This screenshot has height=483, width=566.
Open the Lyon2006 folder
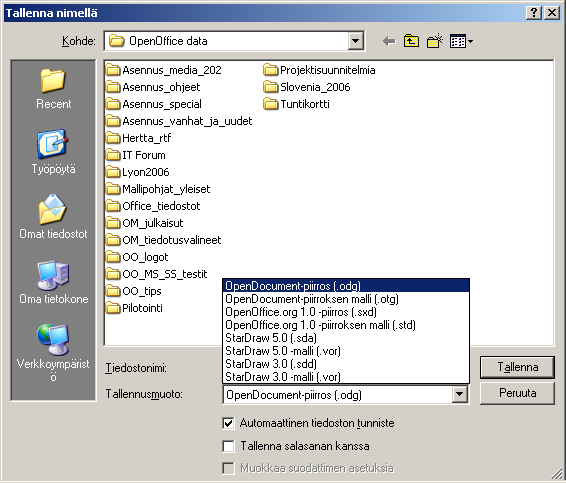(138, 172)
